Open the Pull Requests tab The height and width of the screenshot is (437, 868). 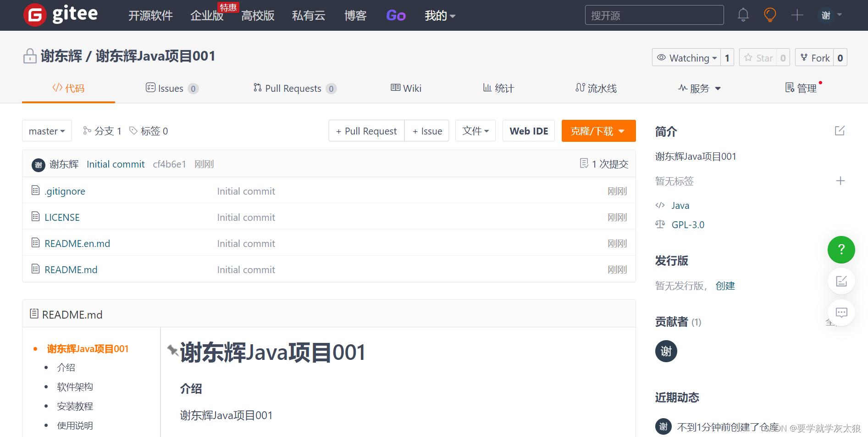point(295,88)
